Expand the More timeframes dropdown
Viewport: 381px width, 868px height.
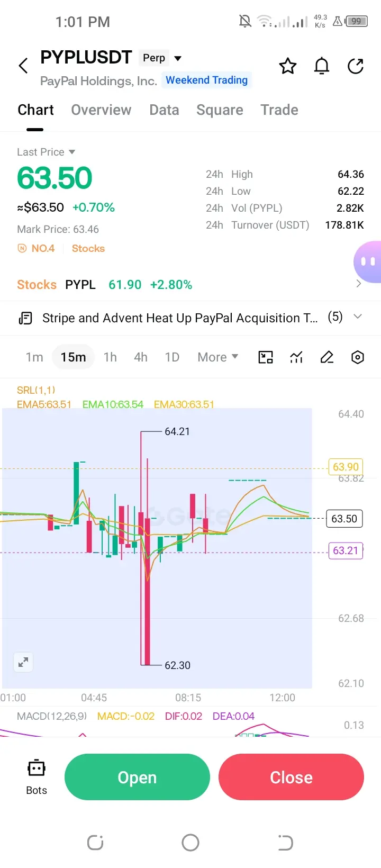pyautogui.click(x=217, y=357)
